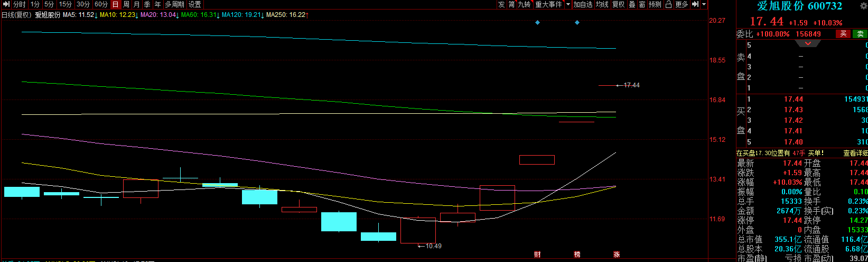The image size is (868, 262).
Task: Click the red 买 buy button
Action: coord(843,34)
